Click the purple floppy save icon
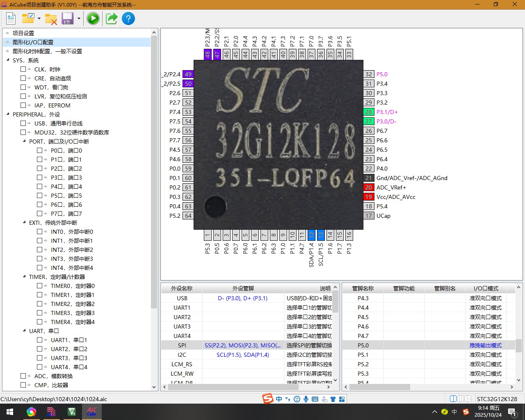 coord(67,18)
